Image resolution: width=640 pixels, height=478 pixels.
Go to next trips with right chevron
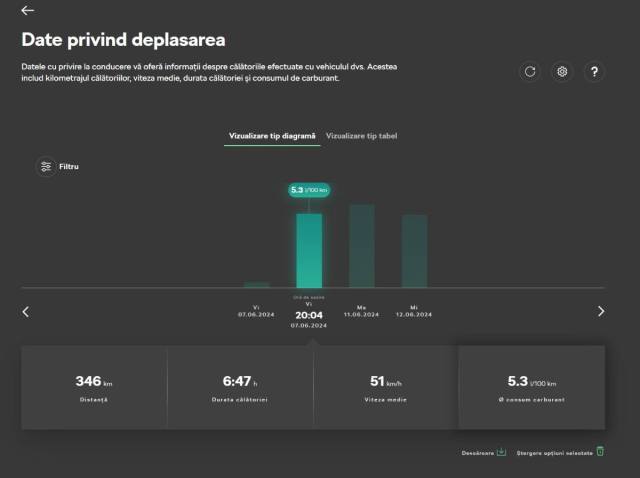pos(601,311)
